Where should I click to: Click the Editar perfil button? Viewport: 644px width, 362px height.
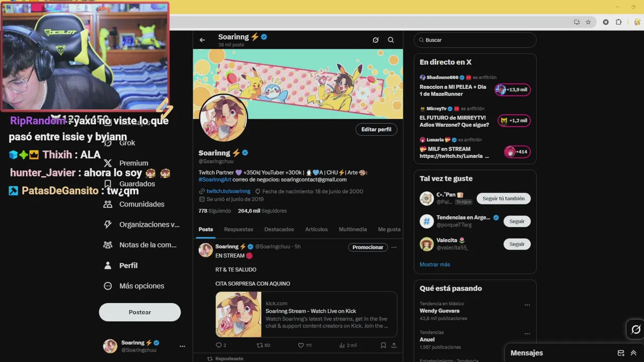pyautogui.click(x=376, y=129)
